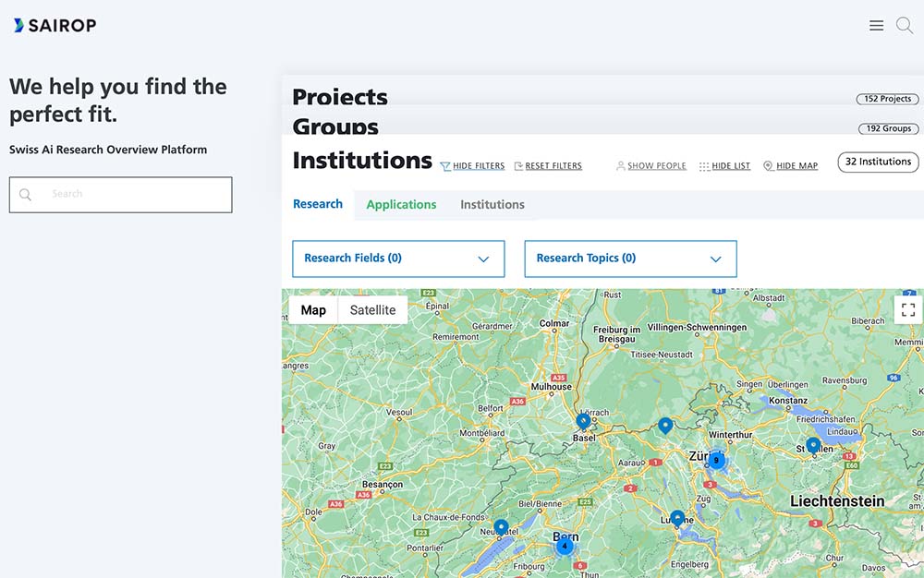Expand the Groups section heading

(335, 126)
